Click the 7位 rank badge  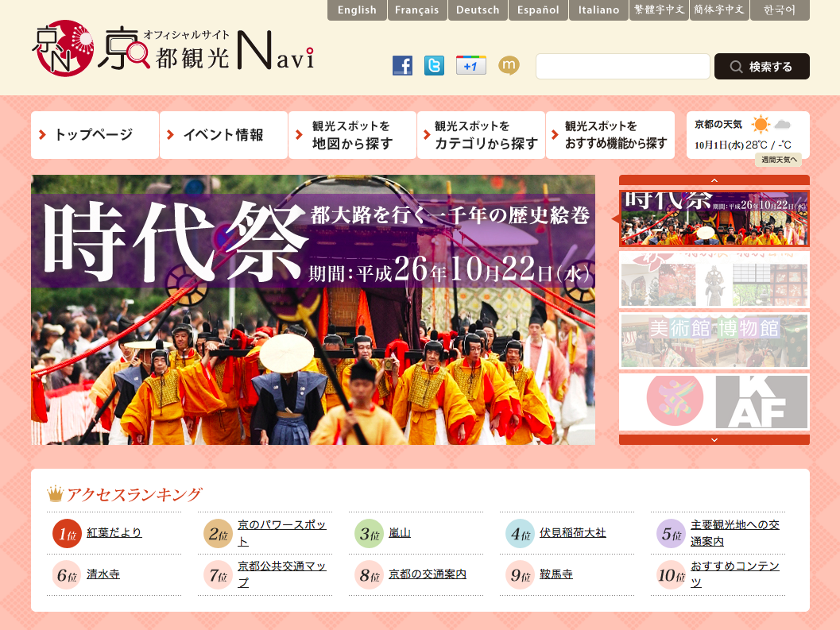[x=218, y=575]
